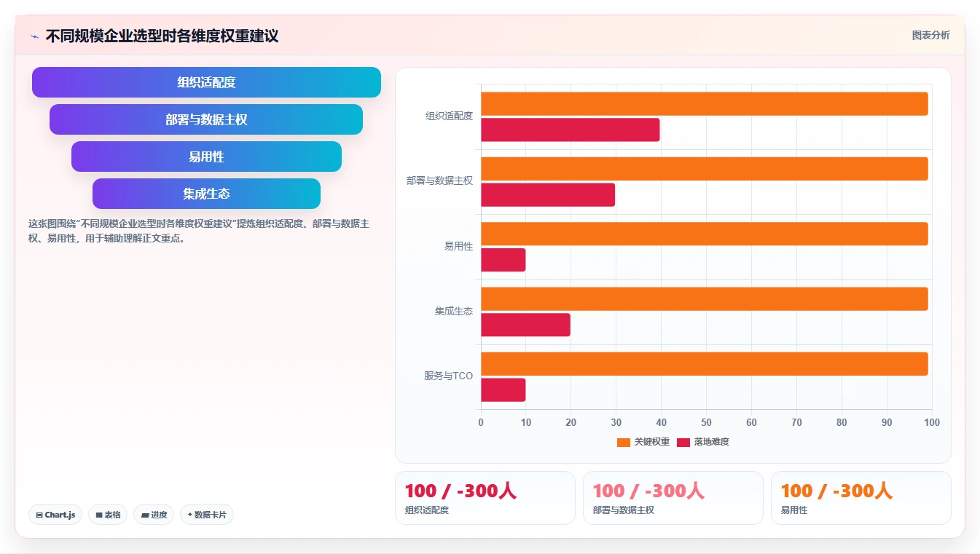Viewport: 980px width, 554px height.
Task: Click the lightning icon beside the title
Action: tap(34, 36)
